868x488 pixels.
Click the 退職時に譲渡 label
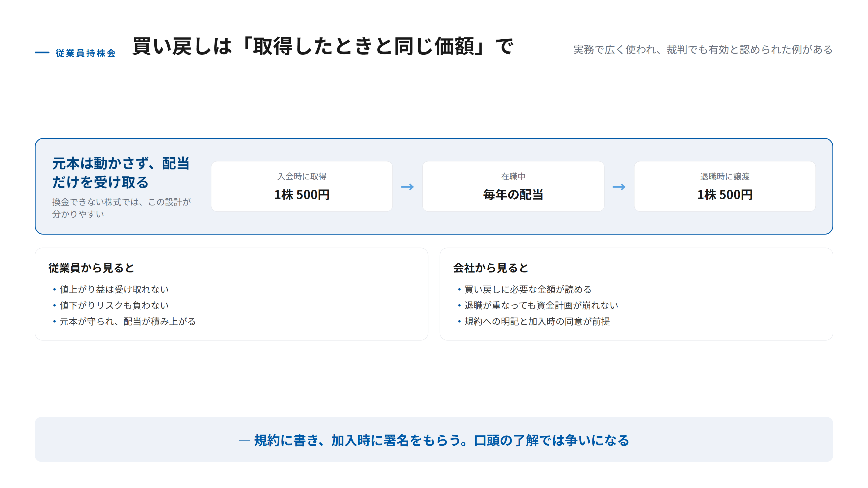pyautogui.click(x=725, y=176)
